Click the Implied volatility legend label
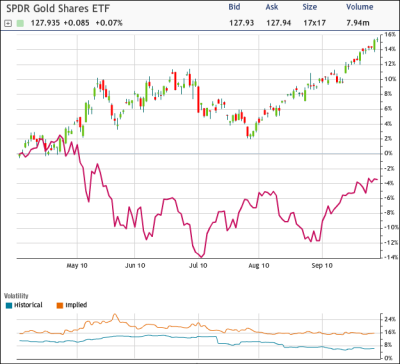 [76, 305]
